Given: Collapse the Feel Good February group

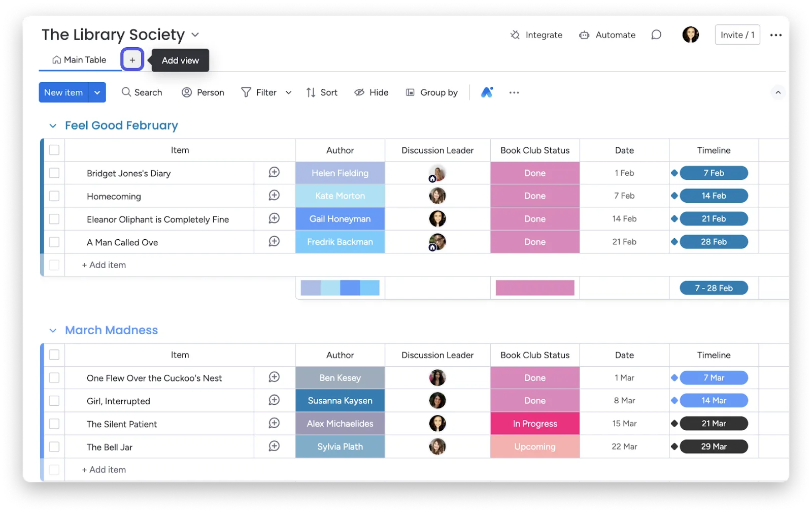Looking at the screenshot, I should tap(53, 125).
